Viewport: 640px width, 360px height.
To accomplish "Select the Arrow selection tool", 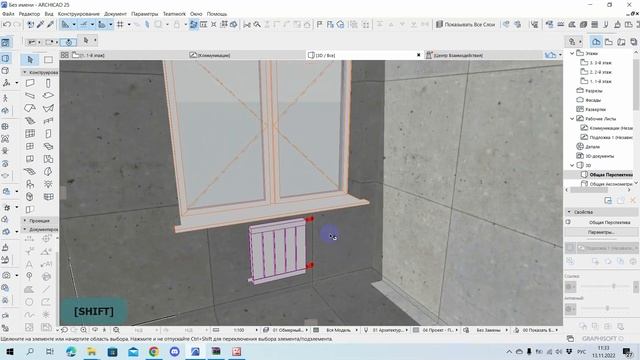I will point(30,60).
